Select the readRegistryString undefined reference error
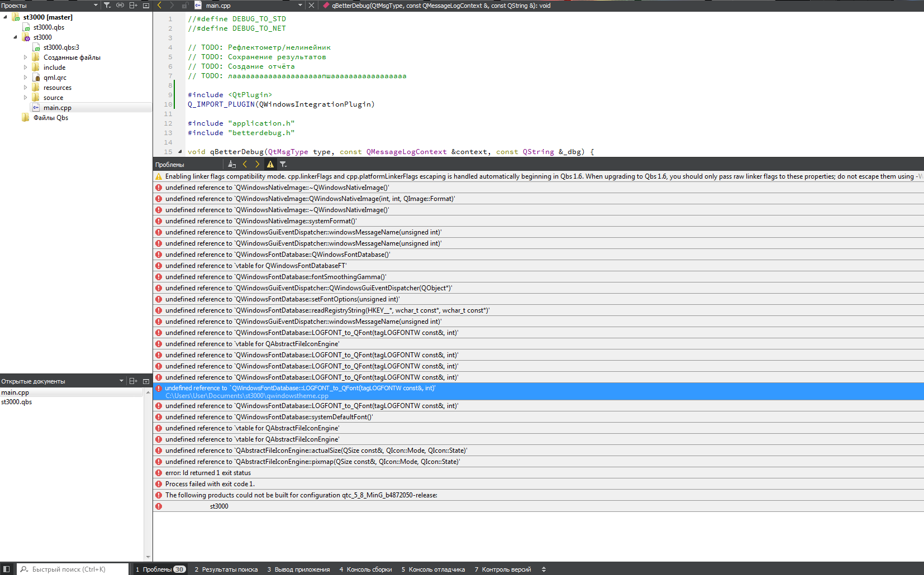This screenshot has width=924, height=575. coord(539,310)
